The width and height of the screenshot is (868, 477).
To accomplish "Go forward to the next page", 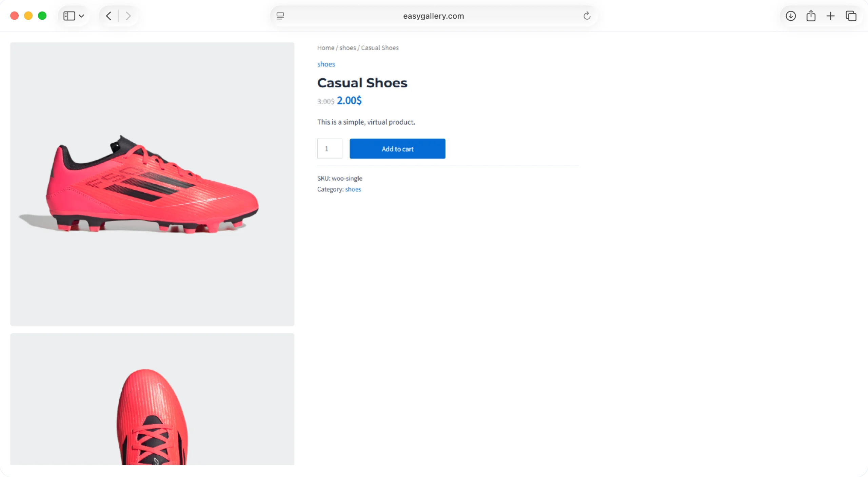I will pyautogui.click(x=128, y=16).
